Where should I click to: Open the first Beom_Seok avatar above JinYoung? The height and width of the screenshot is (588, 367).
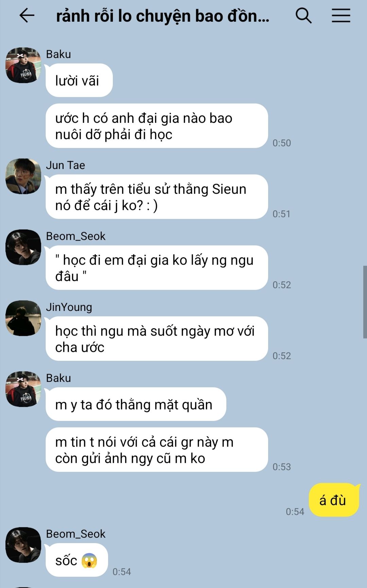tap(23, 247)
